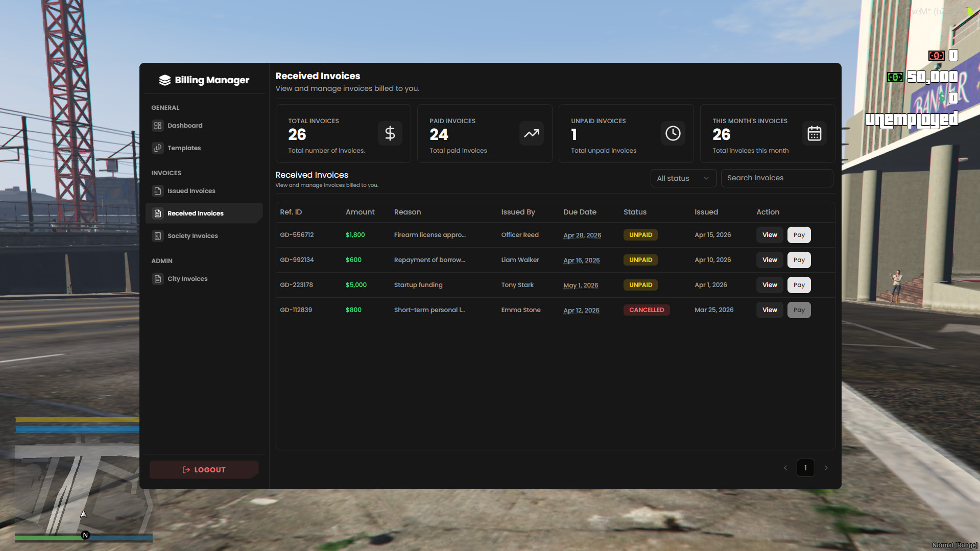The height and width of the screenshot is (551, 980).
Task: Open Dashboard from the sidebar menu
Action: 204,126
